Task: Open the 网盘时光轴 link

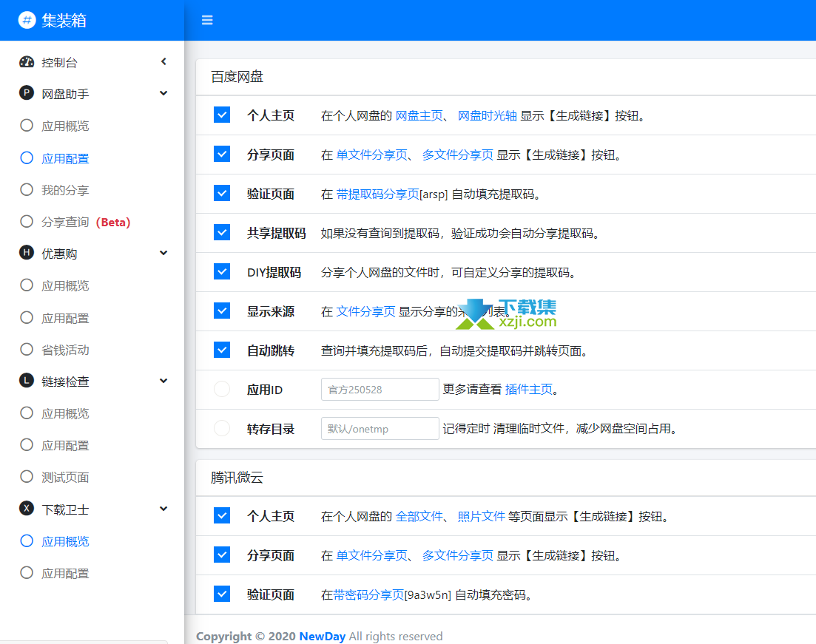Action: click(487, 115)
